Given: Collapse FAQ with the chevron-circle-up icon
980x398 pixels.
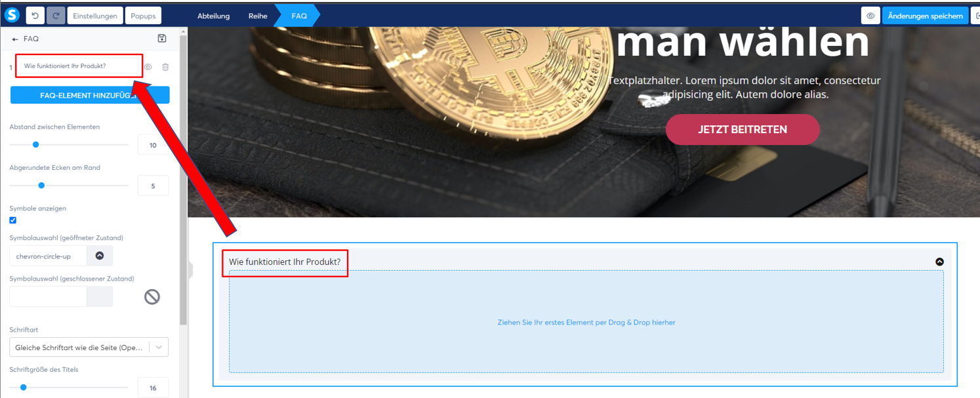Looking at the screenshot, I should [x=939, y=262].
